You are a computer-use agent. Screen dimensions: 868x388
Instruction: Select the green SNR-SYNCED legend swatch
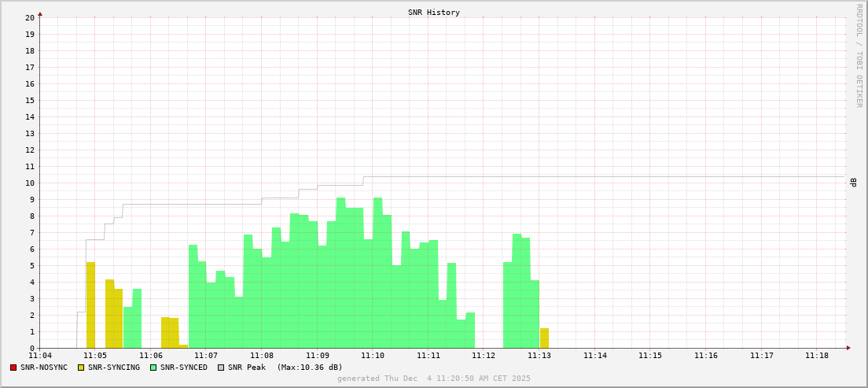153,368
